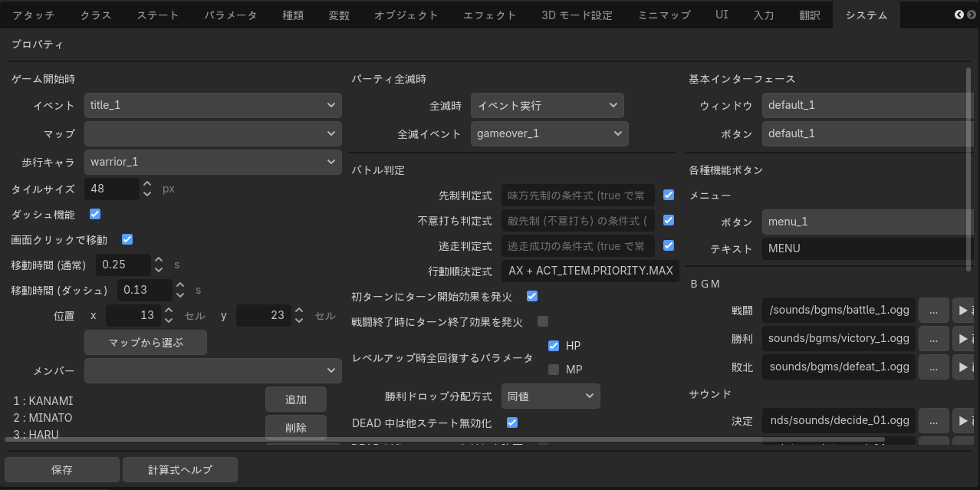980x490 pixels.
Task: Edit the メニュー テキスト field containing MENU
Action: tap(868, 248)
